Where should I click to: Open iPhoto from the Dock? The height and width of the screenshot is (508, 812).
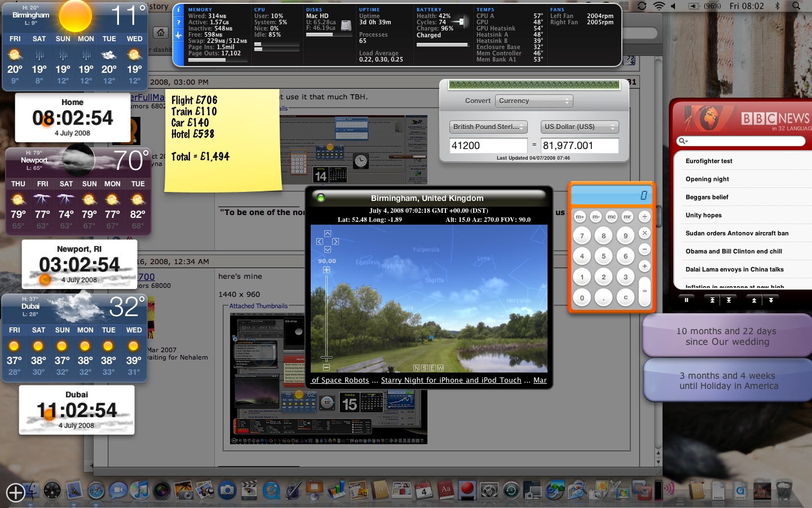click(x=184, y=490)
